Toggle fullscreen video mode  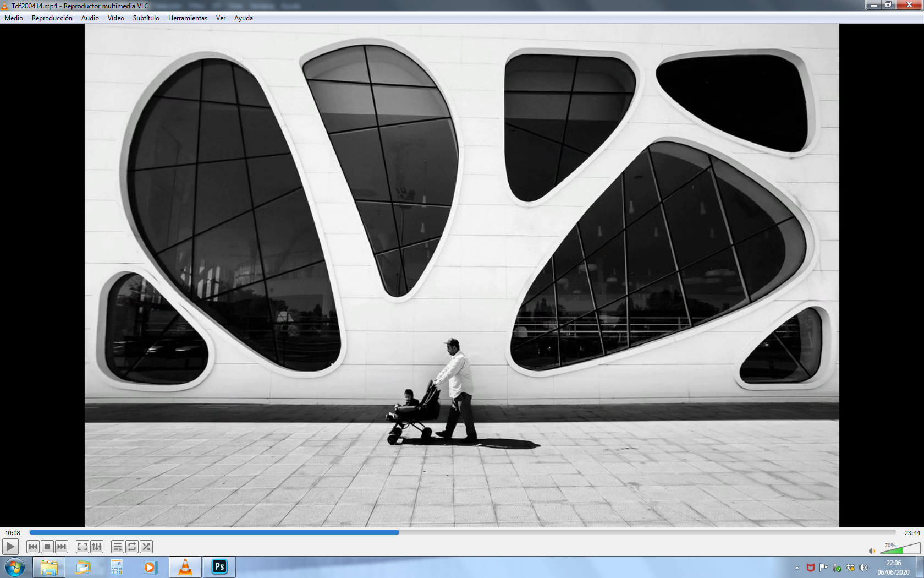pos(82,547)
